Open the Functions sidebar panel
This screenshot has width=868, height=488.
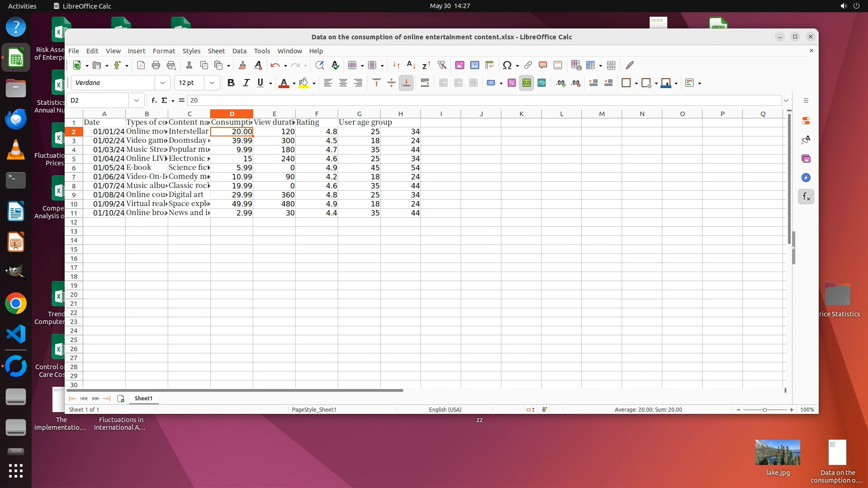coord(806,197)
